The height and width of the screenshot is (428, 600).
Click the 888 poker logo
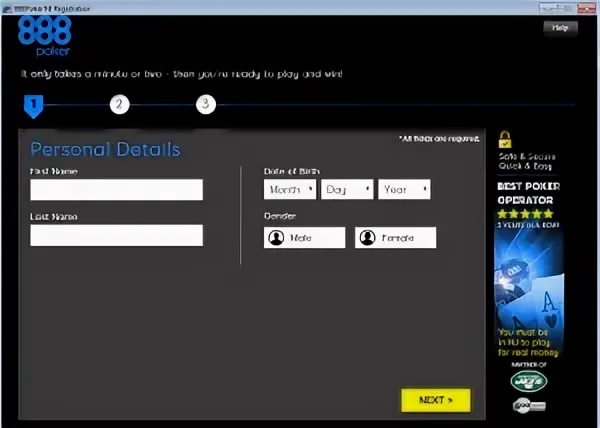point(44,36)
